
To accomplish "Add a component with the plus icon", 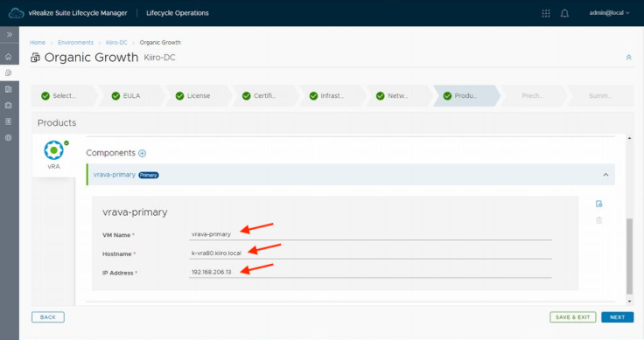I will pos(142,153).
